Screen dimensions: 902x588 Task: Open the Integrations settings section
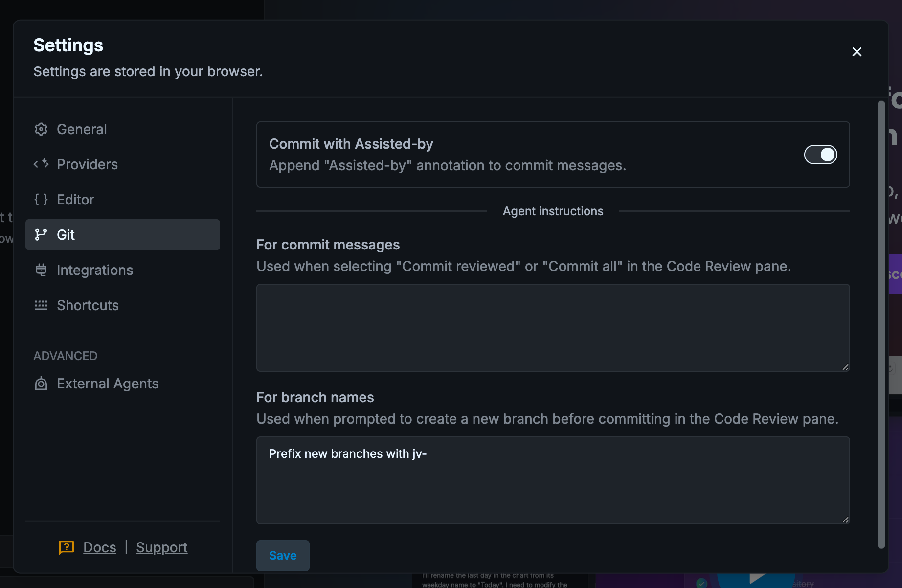tap(123, 270)
